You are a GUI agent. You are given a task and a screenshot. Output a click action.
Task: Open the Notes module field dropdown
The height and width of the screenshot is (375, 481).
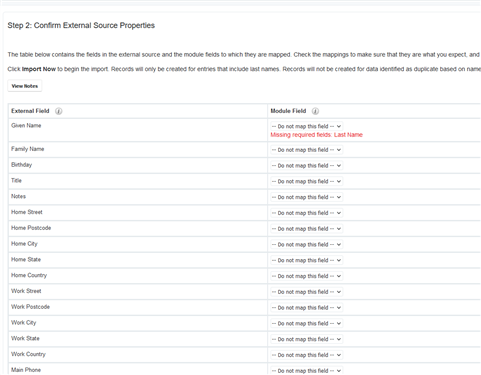coord(306,197)
